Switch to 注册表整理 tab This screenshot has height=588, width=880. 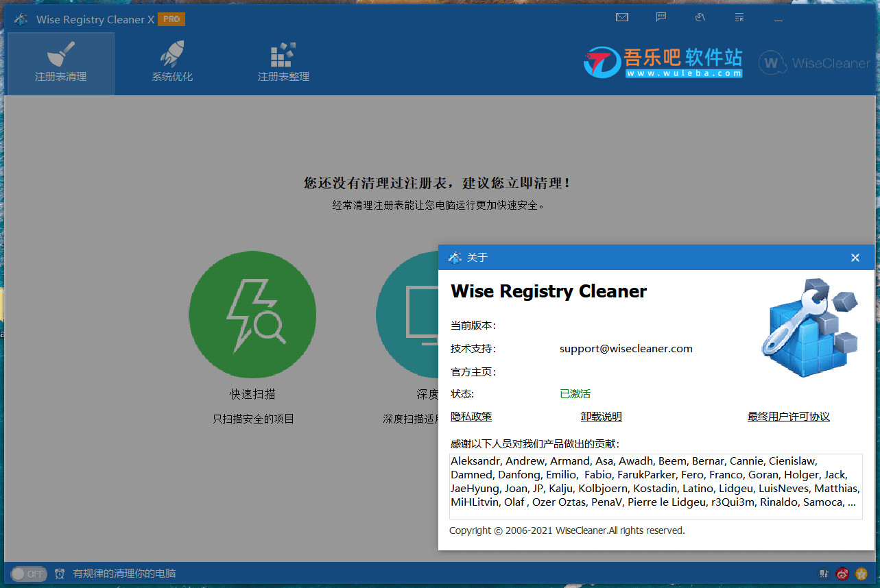283,64
